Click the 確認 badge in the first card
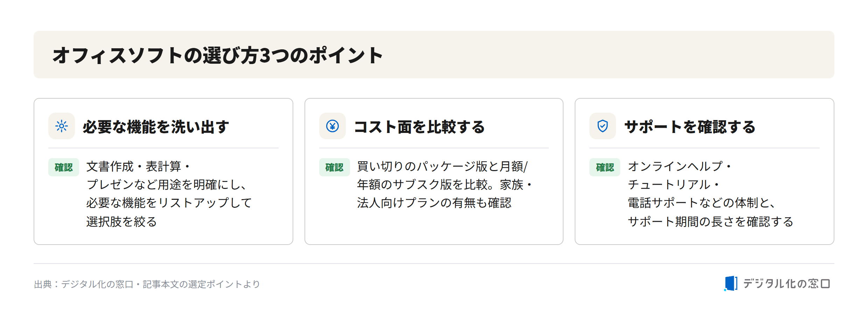 click(x=64, y=167)
